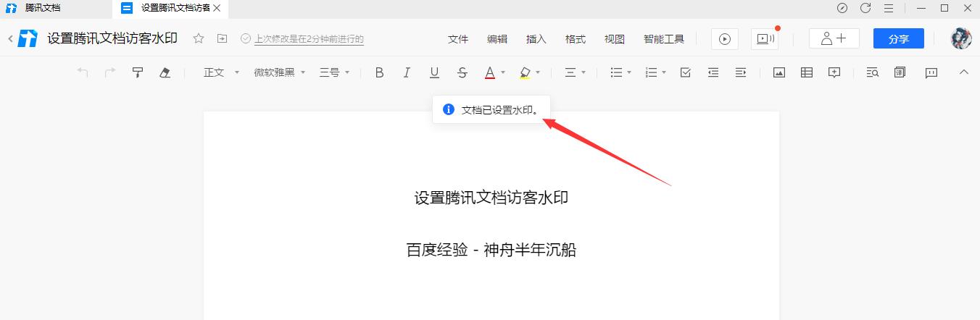Open the font dropdown 微软雅黑
Image resolution: width=980 pixels, height=320 pixels.
pos(280,72)
